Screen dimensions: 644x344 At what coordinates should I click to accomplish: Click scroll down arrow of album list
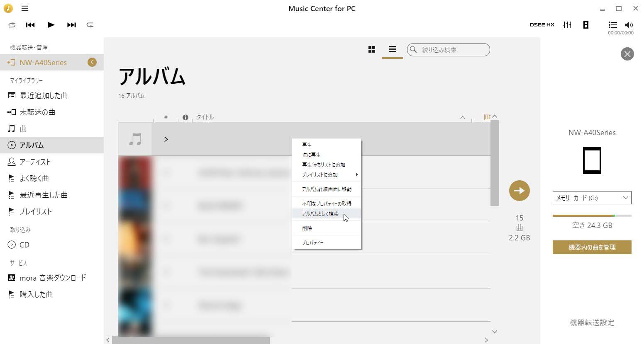click(x=495, y=332)
